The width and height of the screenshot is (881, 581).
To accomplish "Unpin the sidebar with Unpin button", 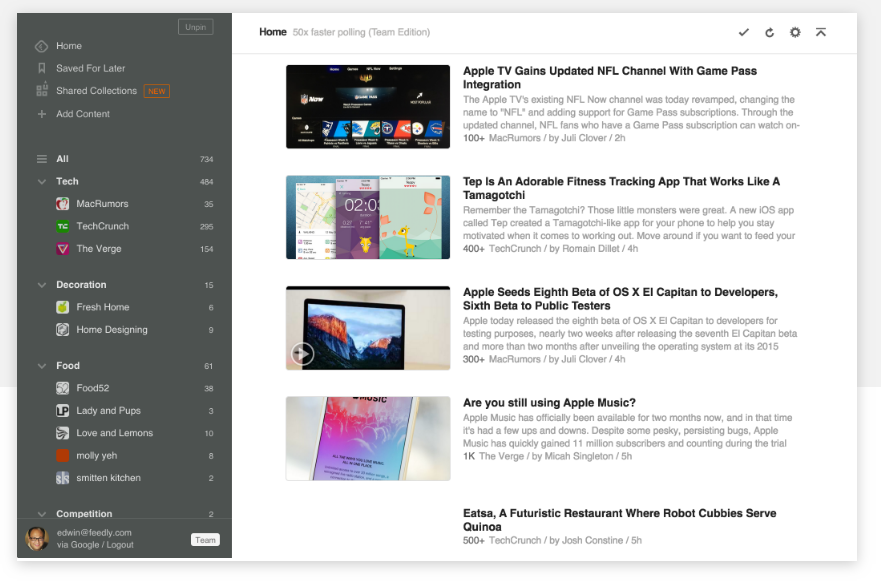I will pos(196,27).
